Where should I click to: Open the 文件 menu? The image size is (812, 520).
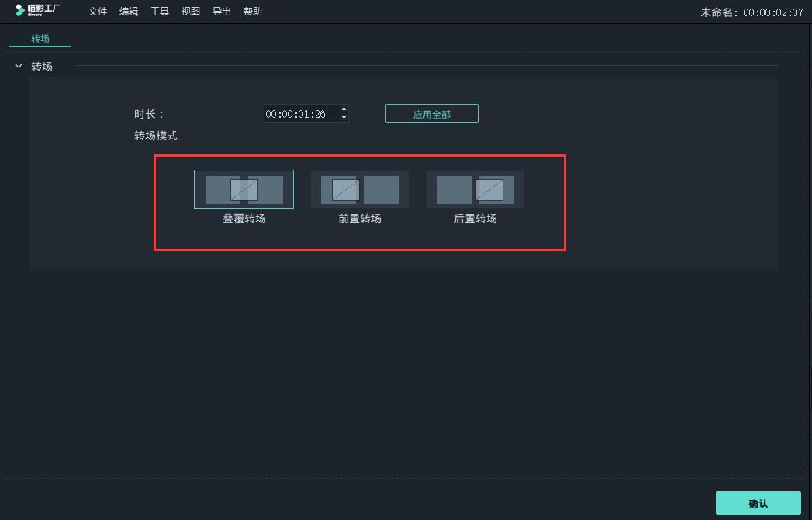(96, 11)
